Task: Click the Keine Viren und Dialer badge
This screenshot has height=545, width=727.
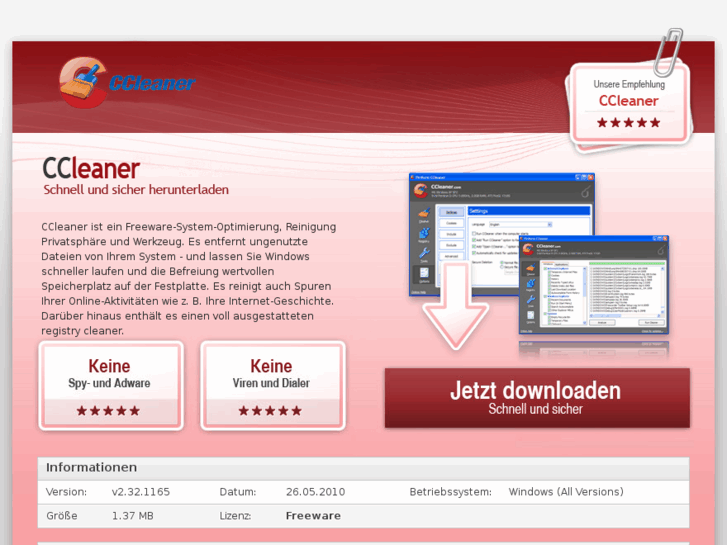Action: coord(273,386)
